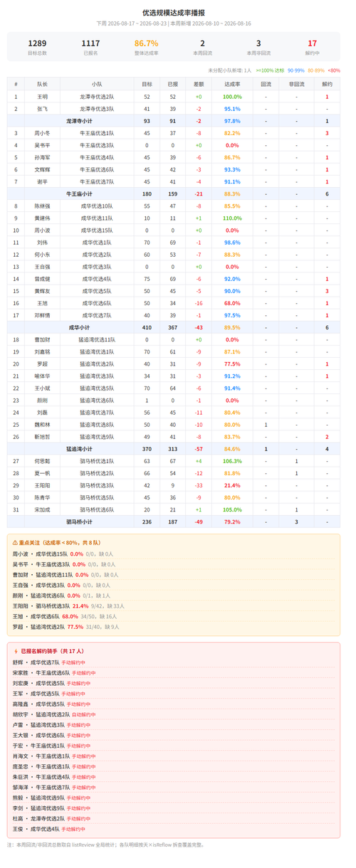Select the 本周回流 summary card
This screenshot has height=868, width=356.
202,47
